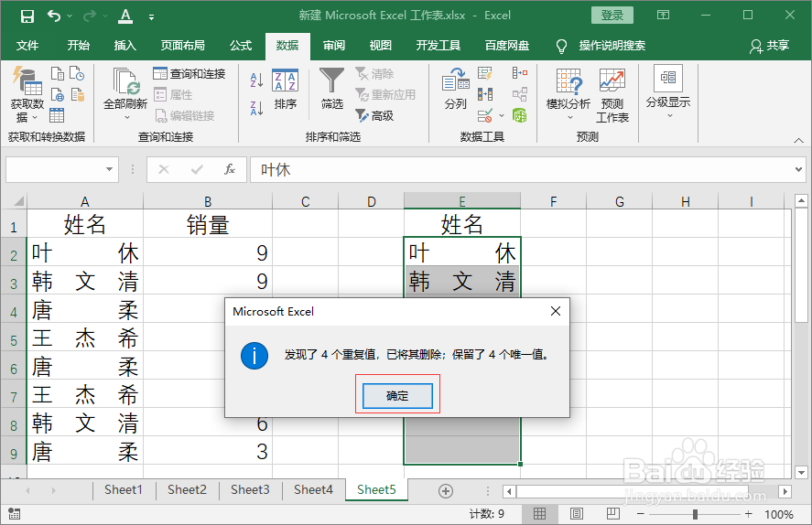Click the 获取数据 icon
The width and height of the screenshot is (812, 525).
click(x=27, y=81)
